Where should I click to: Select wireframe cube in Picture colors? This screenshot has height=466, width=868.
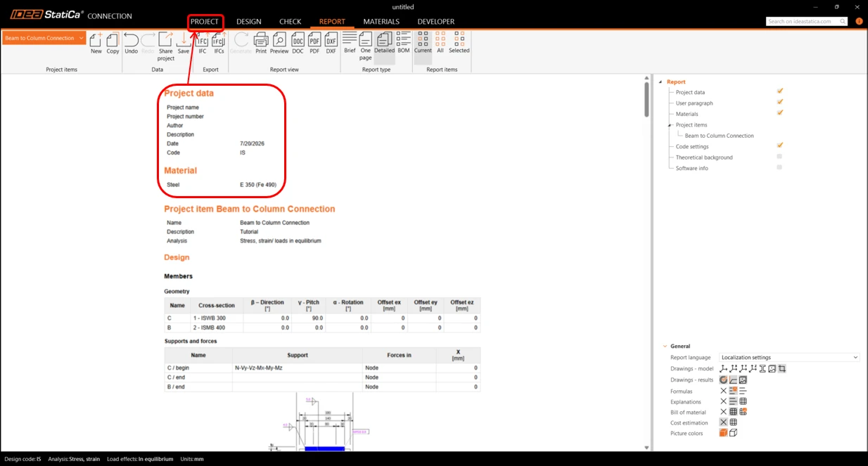click(x=733, y=433)
